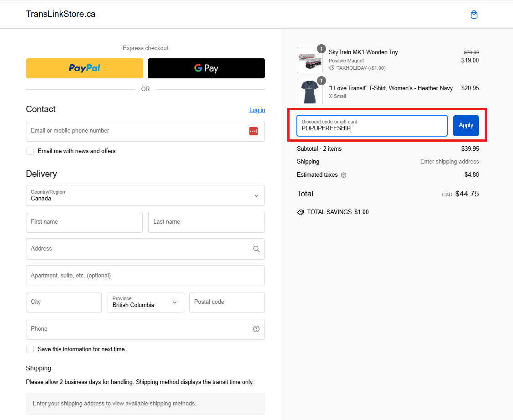513x420 pixels.
Task: Apply the POPUPFREESHIP discount code
Action: click(466, 125)
